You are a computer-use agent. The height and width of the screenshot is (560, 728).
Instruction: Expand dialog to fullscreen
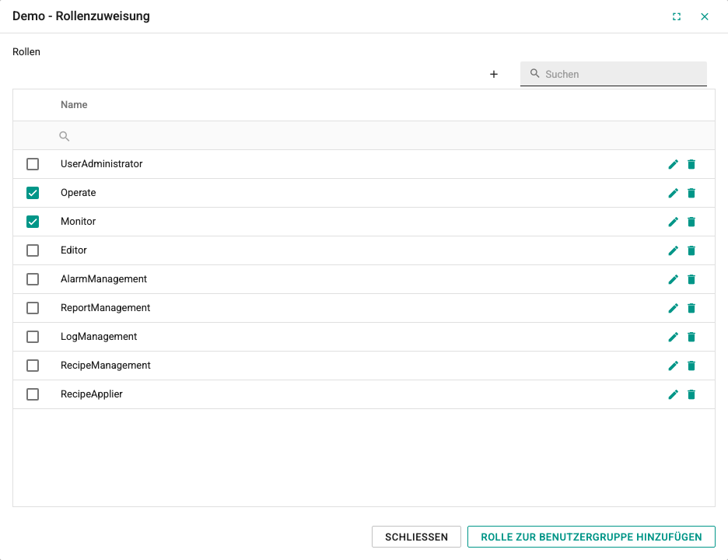coord(677,16)
